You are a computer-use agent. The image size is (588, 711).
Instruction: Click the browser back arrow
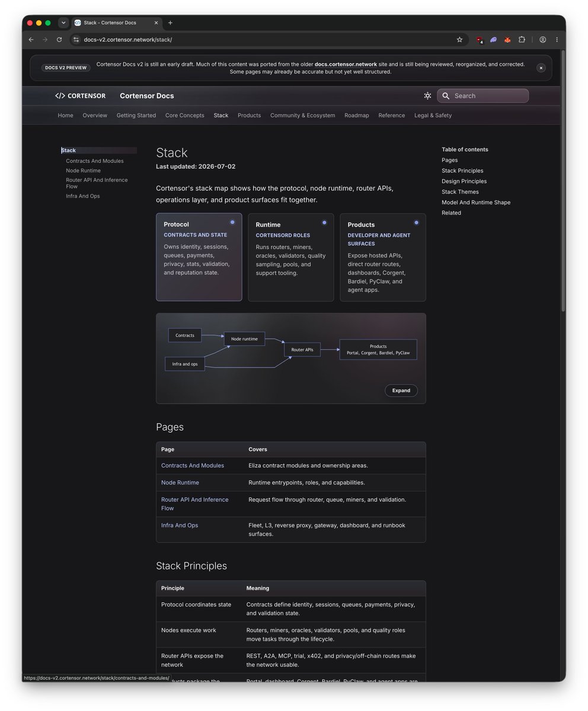tap(31, 40)
